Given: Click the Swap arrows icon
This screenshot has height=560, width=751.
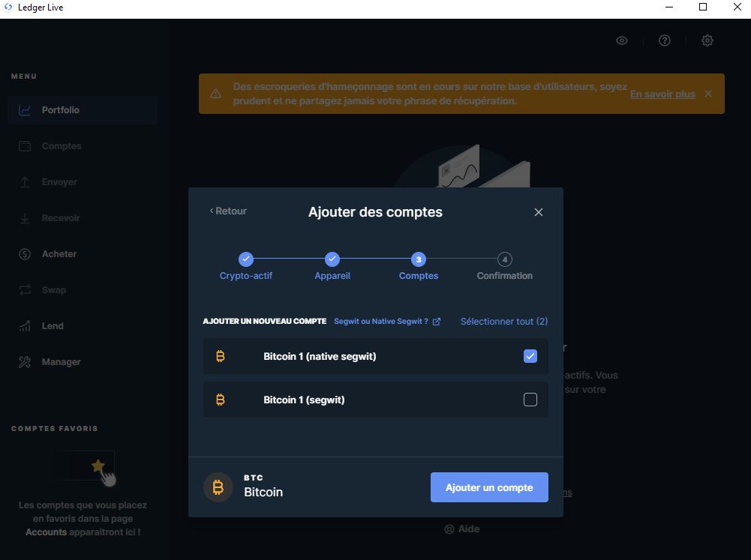Looking at the screenshot, I should click(x=25, y=290).
